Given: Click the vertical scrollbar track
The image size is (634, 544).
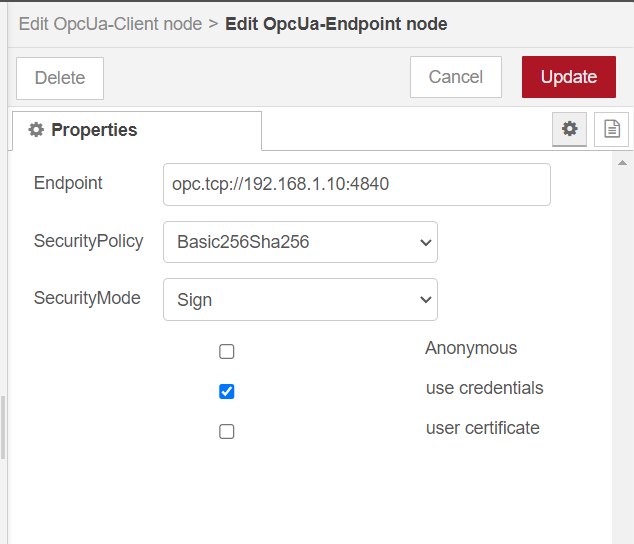Looking at the screenshot, I should (x=622, y=350).
